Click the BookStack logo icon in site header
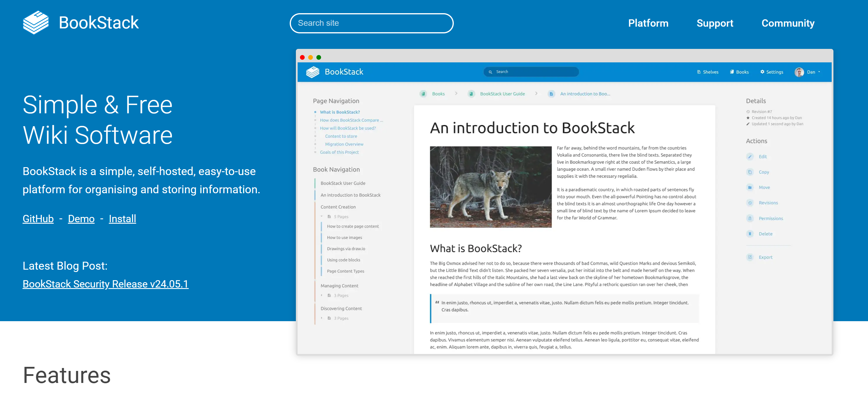 (x=36, y=23)
